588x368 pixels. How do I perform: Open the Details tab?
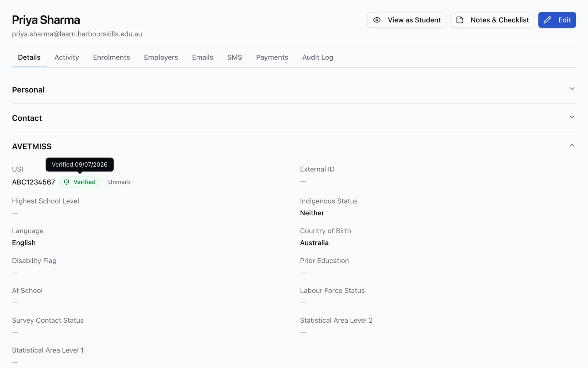tap(29, 57)
